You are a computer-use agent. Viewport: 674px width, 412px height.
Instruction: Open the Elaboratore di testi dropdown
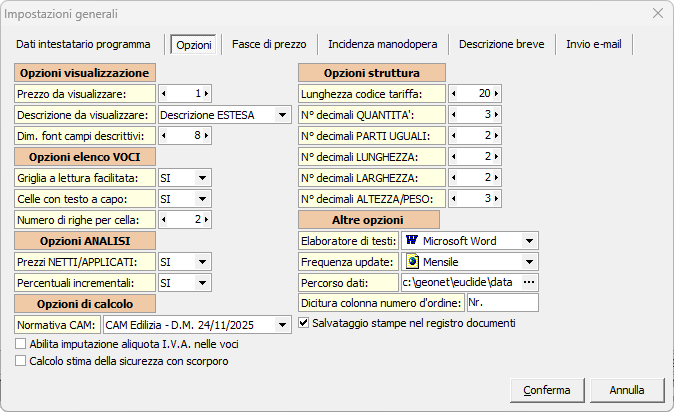(529, 240)
